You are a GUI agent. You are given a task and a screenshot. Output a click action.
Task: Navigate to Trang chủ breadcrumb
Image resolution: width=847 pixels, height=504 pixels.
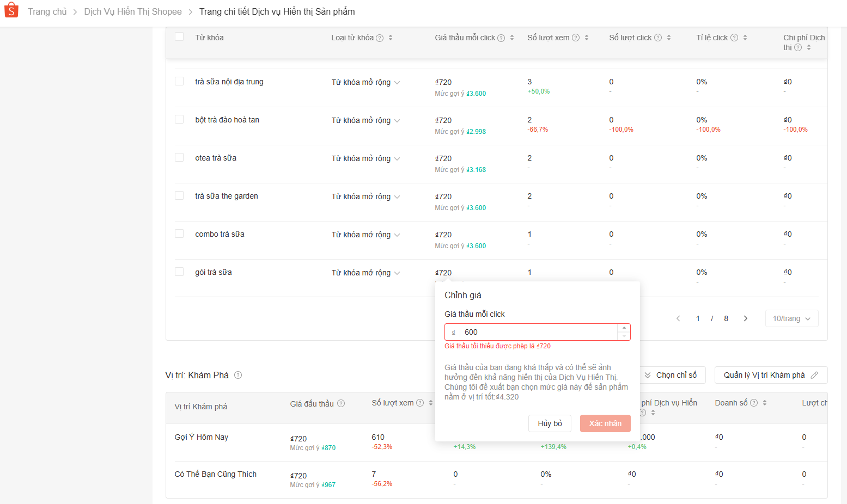47,11
